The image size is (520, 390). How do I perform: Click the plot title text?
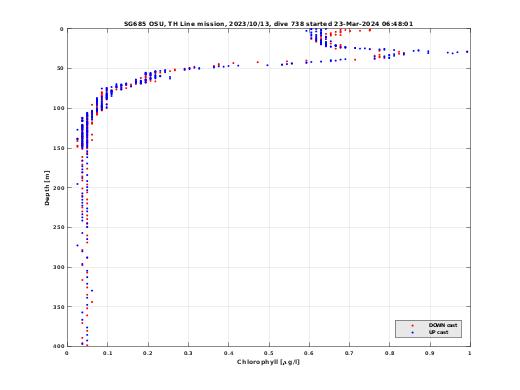tap(268, 24)
